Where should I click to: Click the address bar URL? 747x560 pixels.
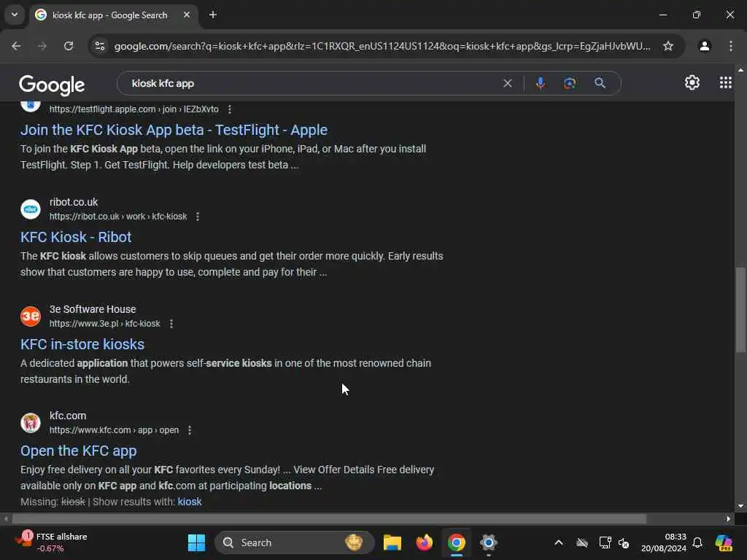pyautogui.click(x=382, y=46)
